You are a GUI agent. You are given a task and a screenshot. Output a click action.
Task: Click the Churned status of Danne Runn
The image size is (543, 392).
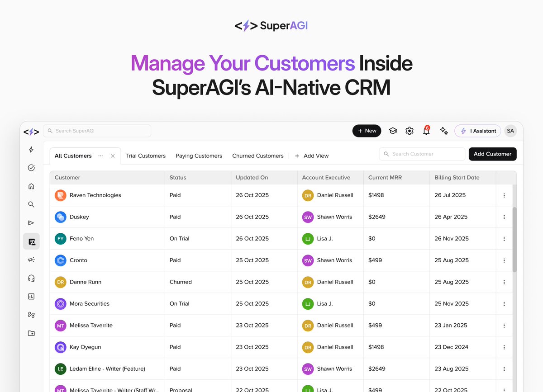coord(181,282)
